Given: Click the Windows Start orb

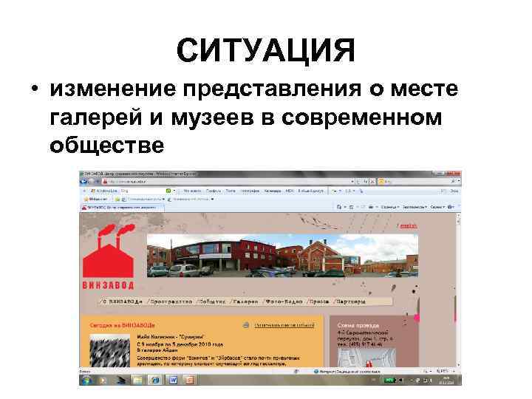Looking at the screenshot, I should [x=87, y=380].
